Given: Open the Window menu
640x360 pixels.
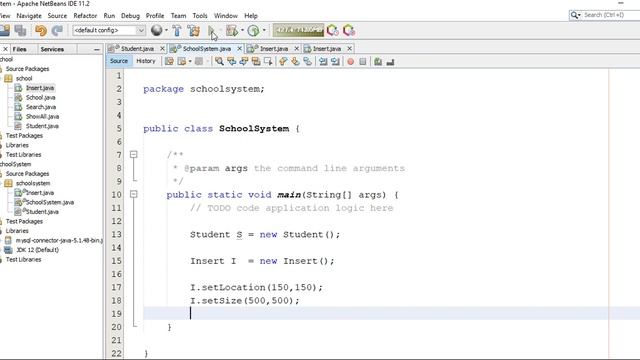Looking at the screenshot, I should pyautogui.click(x=226, y=16).
